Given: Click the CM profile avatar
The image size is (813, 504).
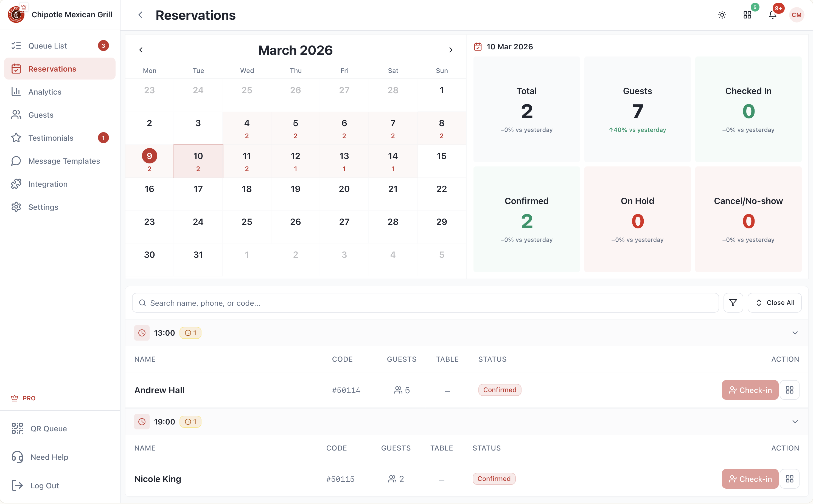Looking at the screenshot, I should click(x=796, y=15).
